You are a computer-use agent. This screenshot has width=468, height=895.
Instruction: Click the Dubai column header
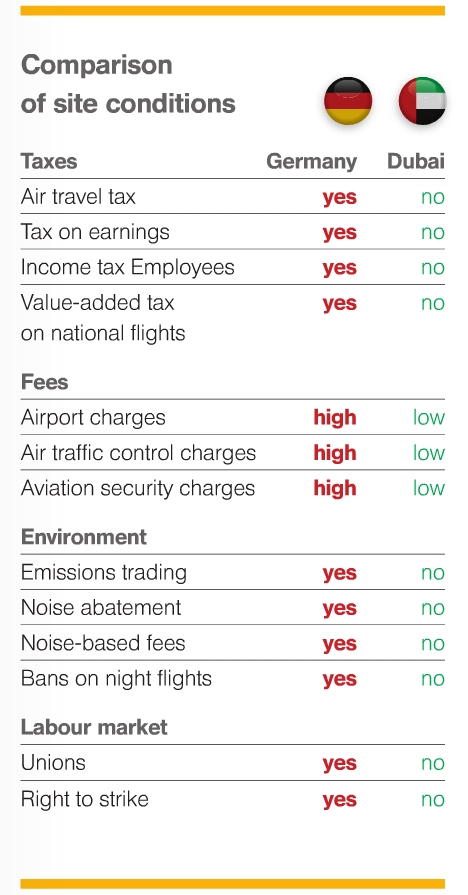(x=415, y=162)
